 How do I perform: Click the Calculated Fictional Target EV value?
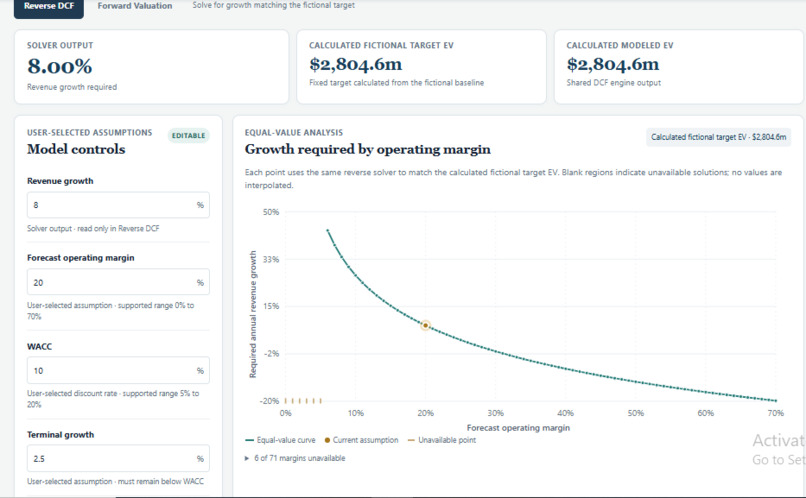[x=356, y=64]
